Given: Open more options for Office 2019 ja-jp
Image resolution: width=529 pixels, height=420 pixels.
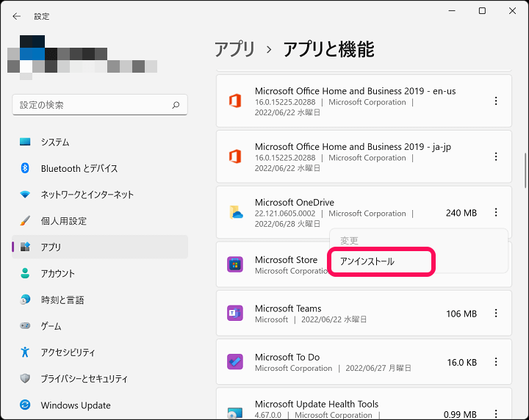Looking at the screenshot, I should tap(496, 157).
